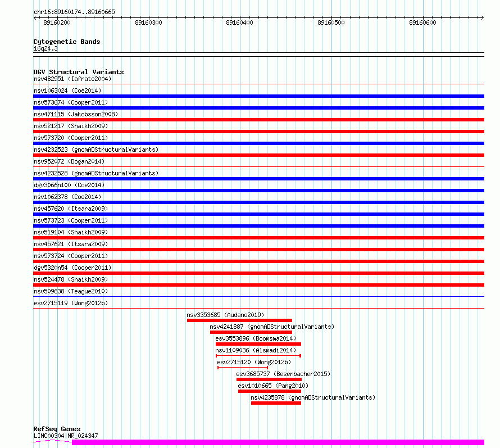
Task: Select the 16q24.3 band label
Action: (x=46, y=48)
